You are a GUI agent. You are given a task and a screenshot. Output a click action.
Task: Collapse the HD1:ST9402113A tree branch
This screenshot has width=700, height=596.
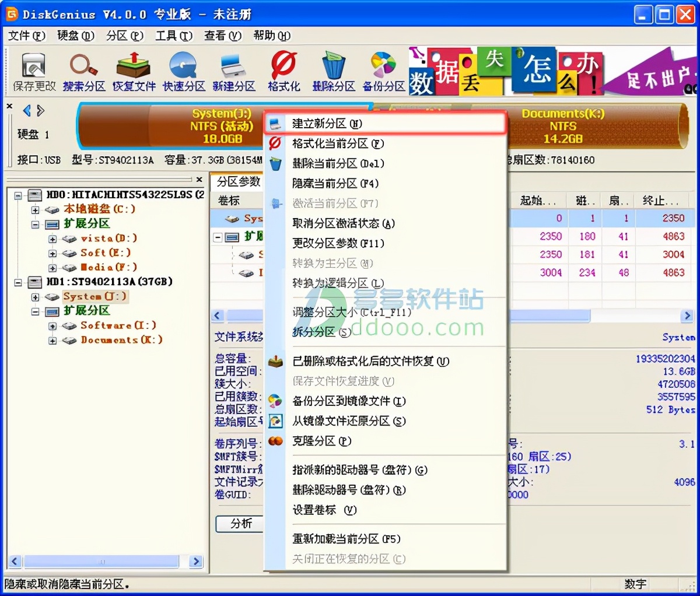(19, 282)
